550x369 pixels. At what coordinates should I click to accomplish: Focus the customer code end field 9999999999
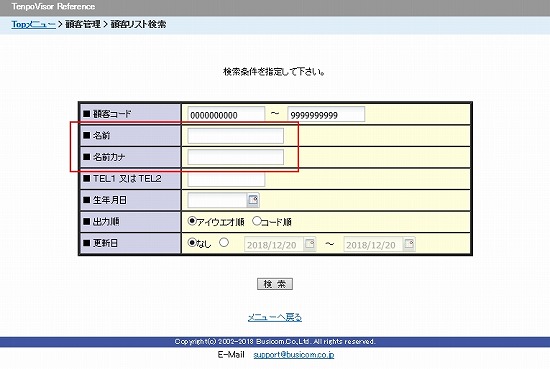[326, 115]
